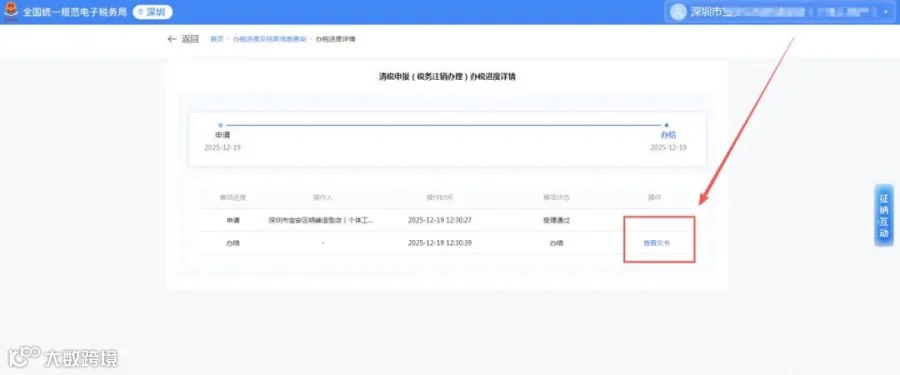Click the time cell 2025-12-19 12:30:39
900x375 pixels.
(x=440, y=243)
